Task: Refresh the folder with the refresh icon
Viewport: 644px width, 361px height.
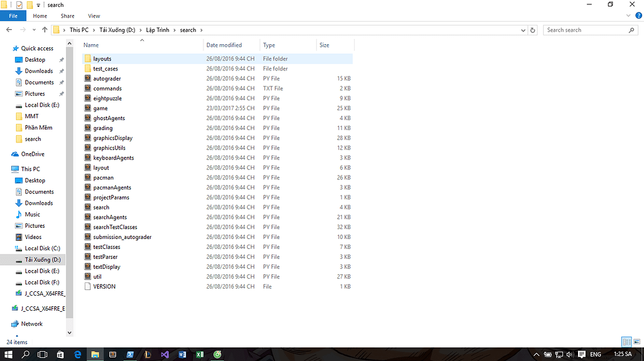Action: [x=534, y=29]
